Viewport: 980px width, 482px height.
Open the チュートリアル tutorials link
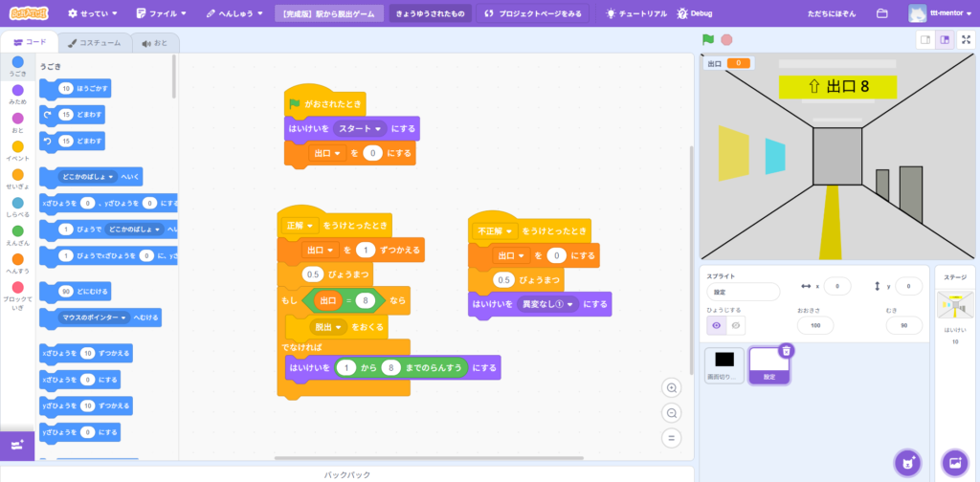(636, 13)
